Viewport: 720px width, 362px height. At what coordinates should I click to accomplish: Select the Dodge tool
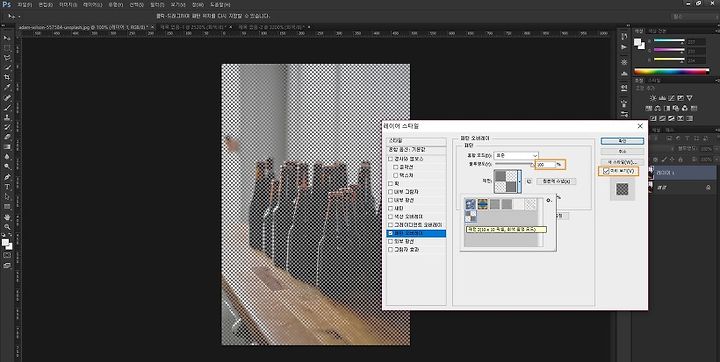pyautogui.click(x=7, y=167)
